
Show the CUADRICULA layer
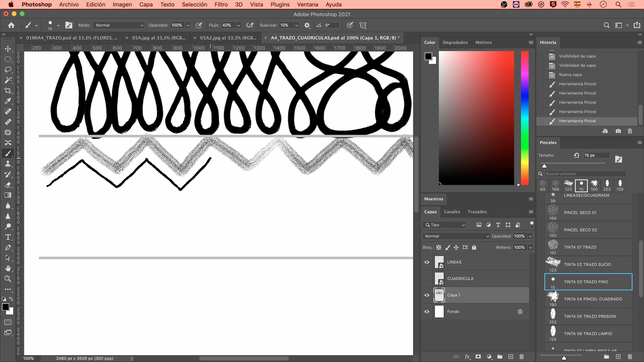[x=427, y=279]
